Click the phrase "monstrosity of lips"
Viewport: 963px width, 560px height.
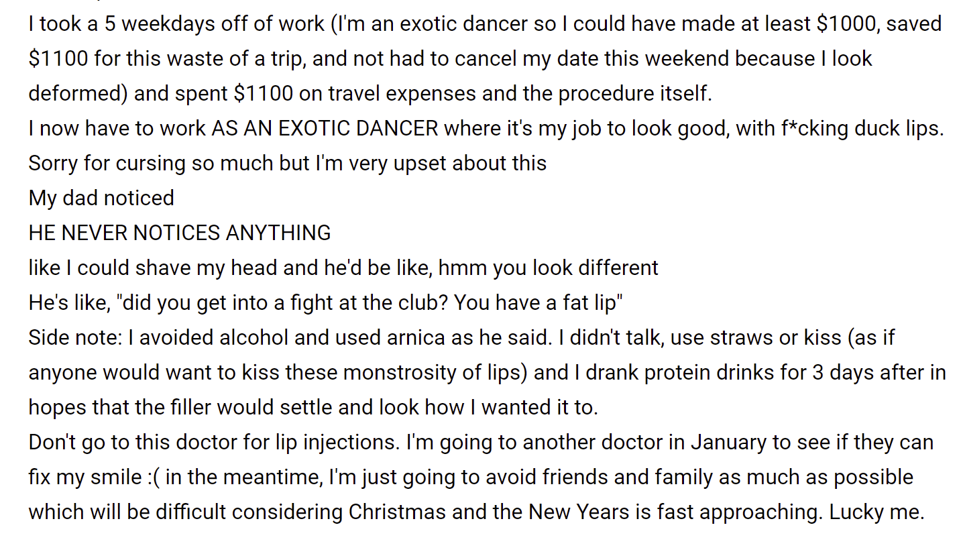pyautogui.click(x=435, y=372)
